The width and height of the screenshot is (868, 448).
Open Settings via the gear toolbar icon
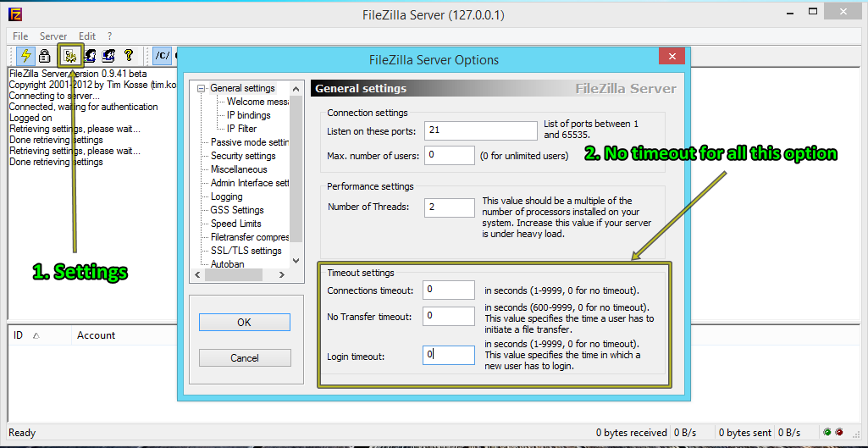coord(70,55)
